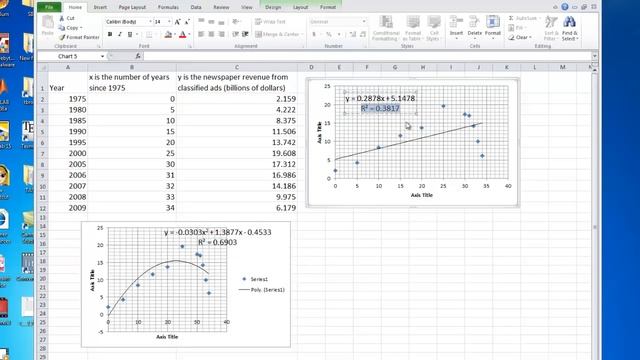Click the Merge & Center icon
This screenshot has height=360, width=640.
pyautogui.click(x=258, y=34)
